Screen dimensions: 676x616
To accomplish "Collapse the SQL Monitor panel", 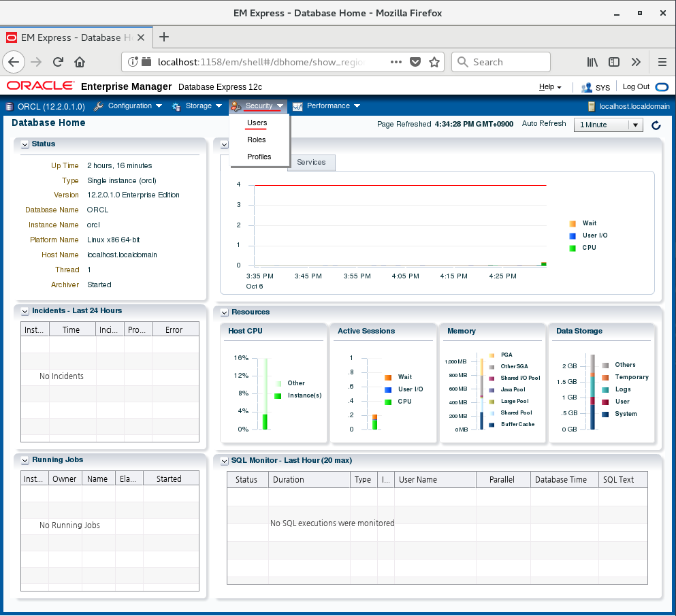I will [224, 461].
